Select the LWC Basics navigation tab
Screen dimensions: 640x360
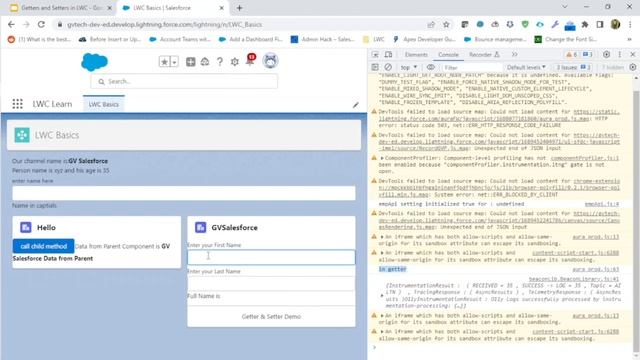point(104,104)
